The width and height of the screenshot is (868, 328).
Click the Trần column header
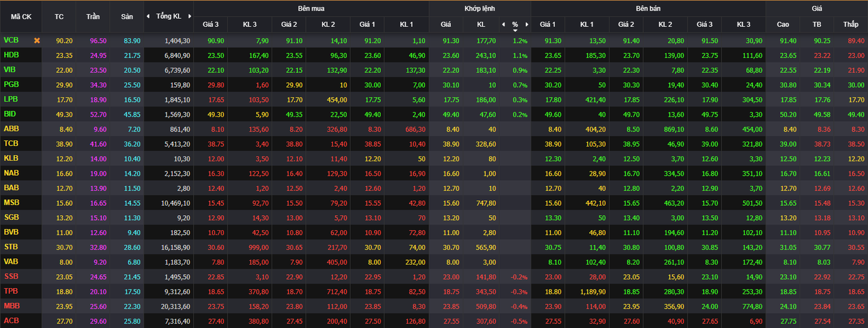coord(92,17)
